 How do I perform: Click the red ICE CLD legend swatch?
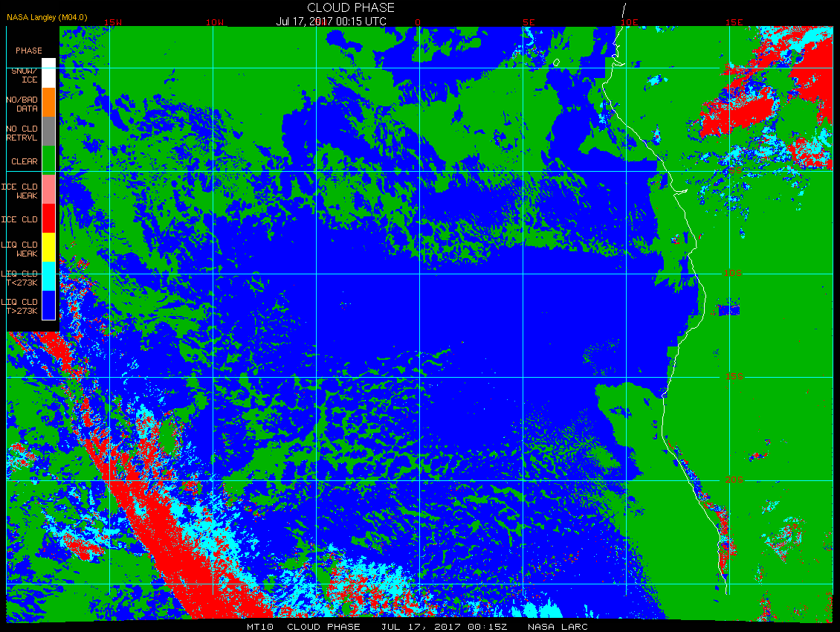pos(49,218)
